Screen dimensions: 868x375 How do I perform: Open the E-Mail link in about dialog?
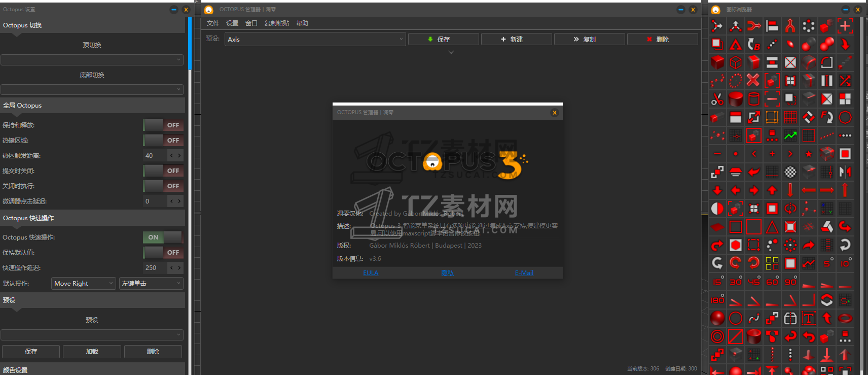tap(524, 273)
